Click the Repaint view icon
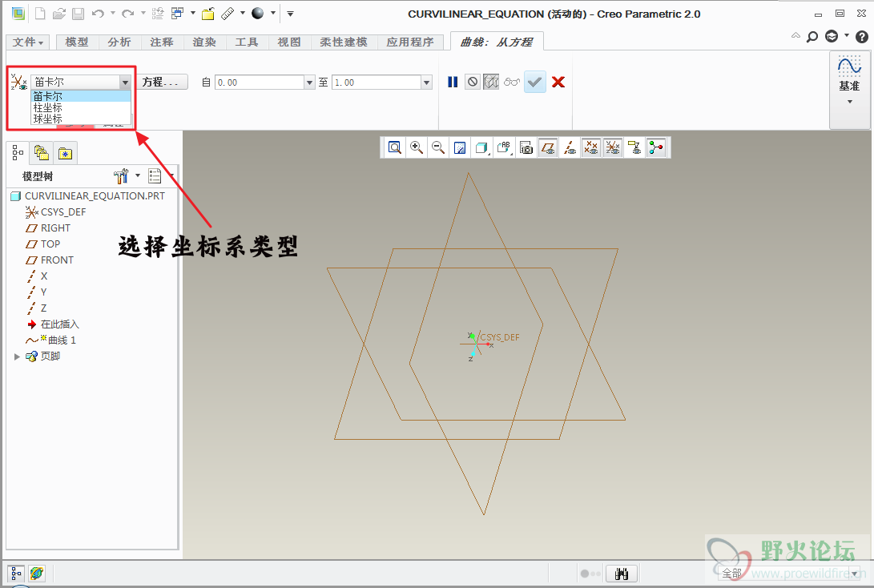The width and height of the screenshot is (874, 588). click(x=460, y=147)
